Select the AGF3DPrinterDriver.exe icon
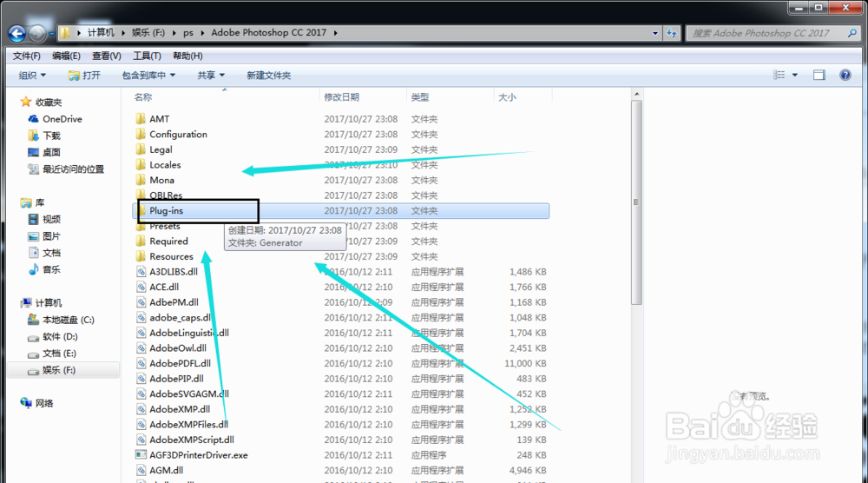The image size is (868, 483). coord(141,454)
